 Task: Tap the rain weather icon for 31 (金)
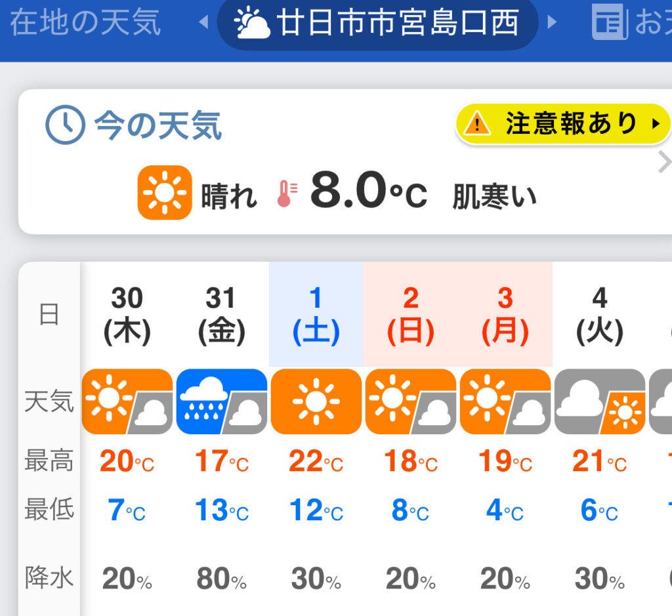click(221, 401)
